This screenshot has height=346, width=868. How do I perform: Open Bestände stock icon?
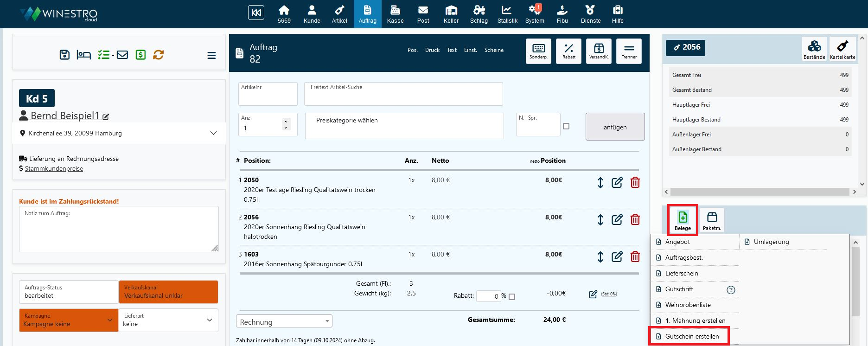tap(814, 49)
